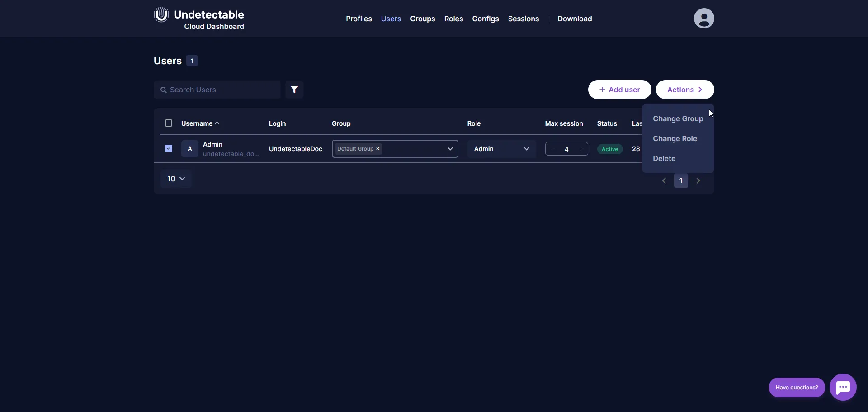The height and width of the screenshot is (412, 868).
Task: Click the Add user button
Action: tap(619, 90)
